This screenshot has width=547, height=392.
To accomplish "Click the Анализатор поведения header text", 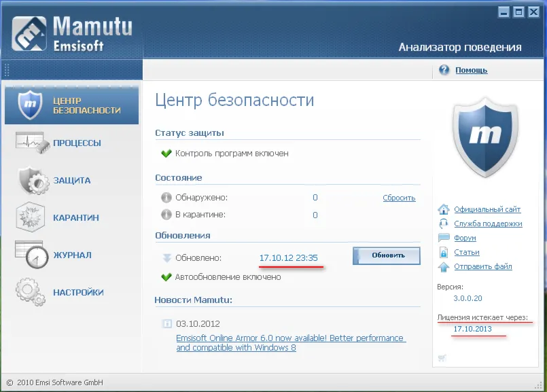I will click(460, 47).
